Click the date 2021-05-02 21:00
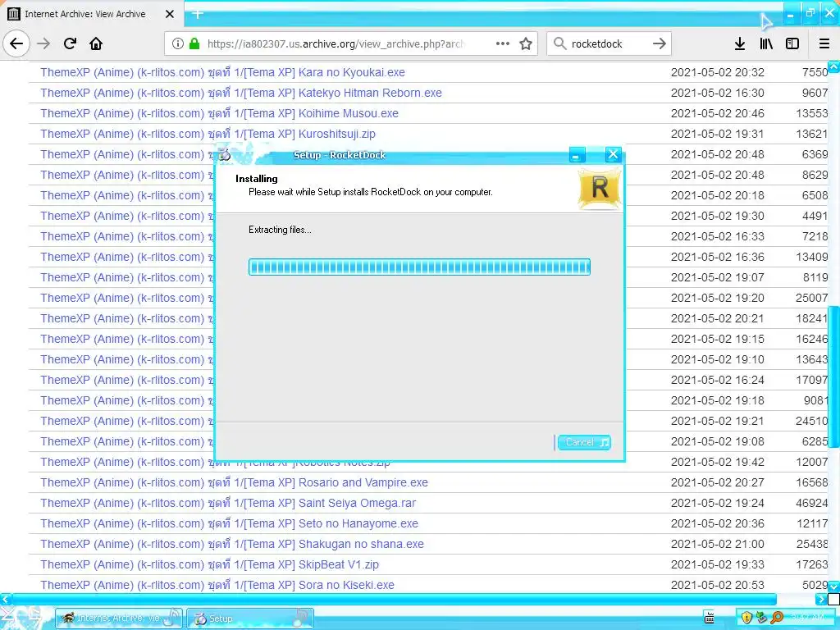This screenshot has width=840, height=630. pos(717,545)
